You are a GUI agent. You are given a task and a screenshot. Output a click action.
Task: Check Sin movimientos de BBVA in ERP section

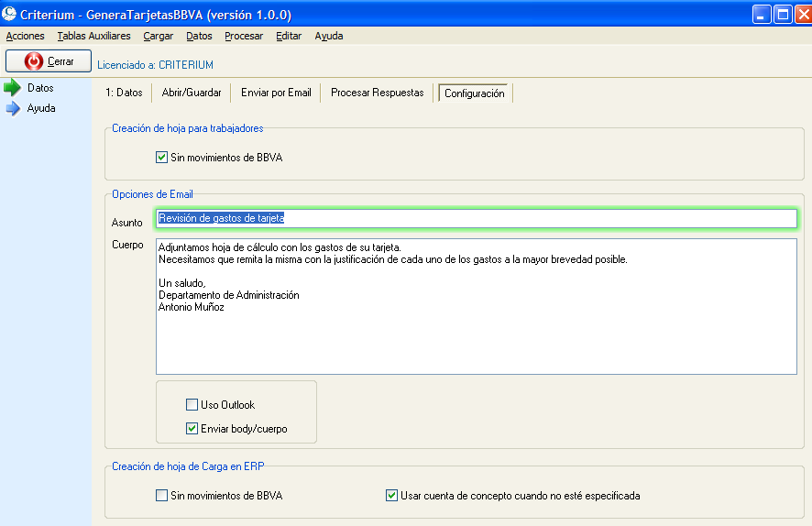161,496
